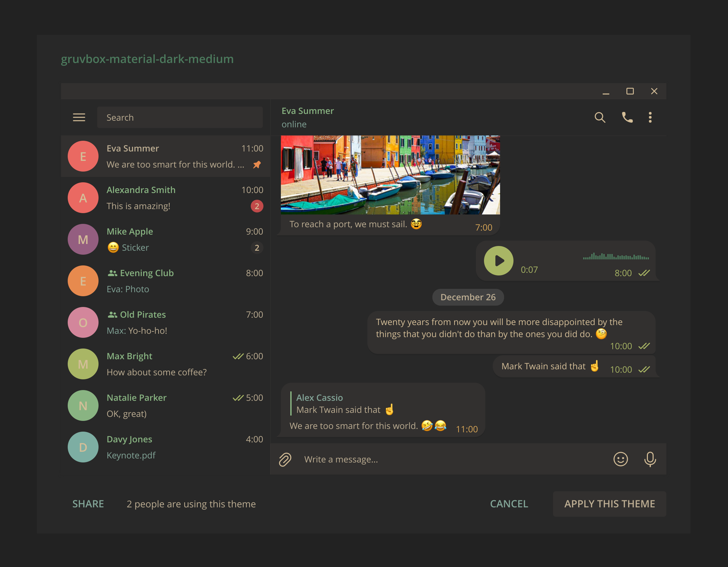Play the 0:07 voice message

tap(498, 261)
